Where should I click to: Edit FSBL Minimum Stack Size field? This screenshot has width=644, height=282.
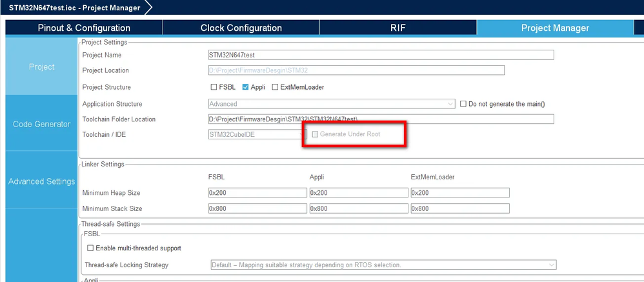[x=257, y=208]
